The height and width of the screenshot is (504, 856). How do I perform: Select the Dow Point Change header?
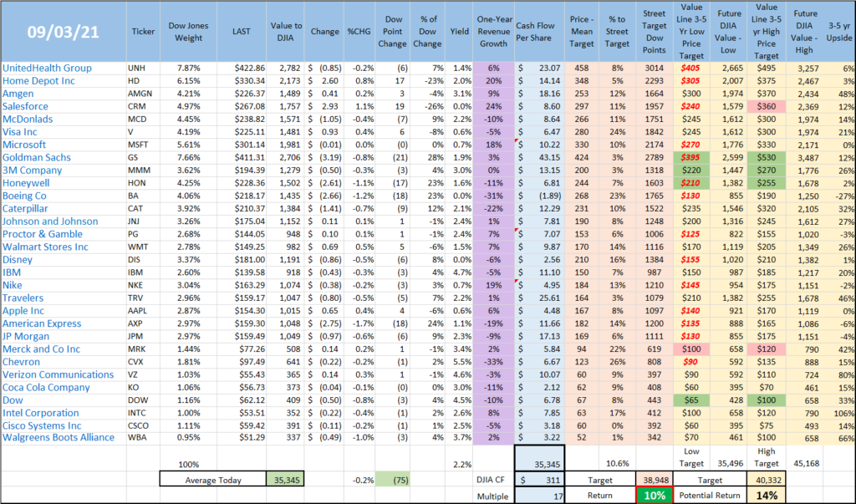[x=392, y=32]
